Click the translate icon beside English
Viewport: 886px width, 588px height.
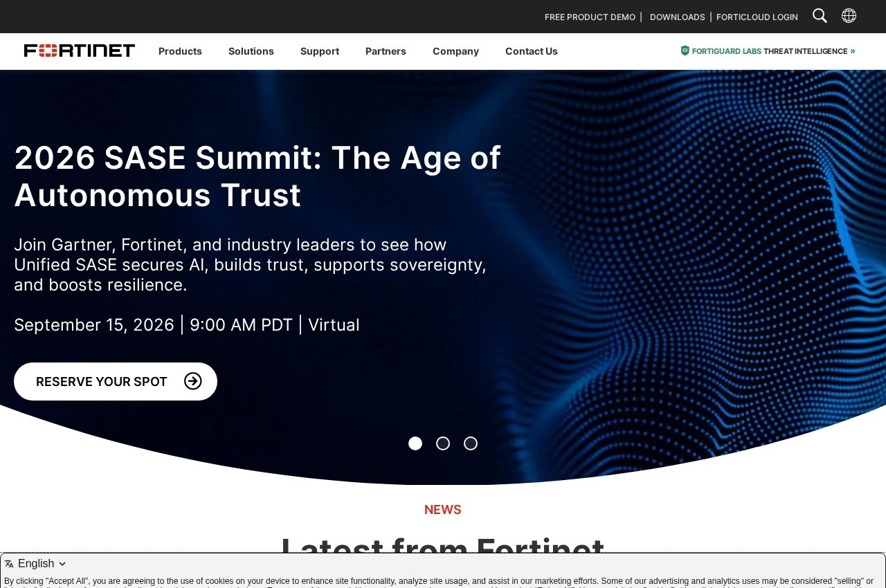(9, 564)
